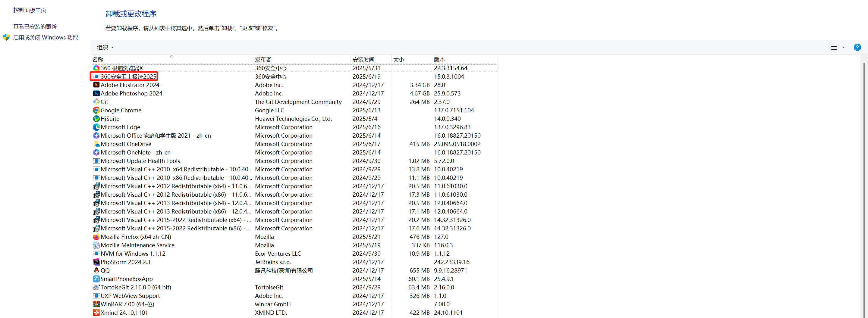Click publisher 腾讯科技(深圳)有限公司
Viewport: 868px width, 318px height.
click(x=284, y=270)
